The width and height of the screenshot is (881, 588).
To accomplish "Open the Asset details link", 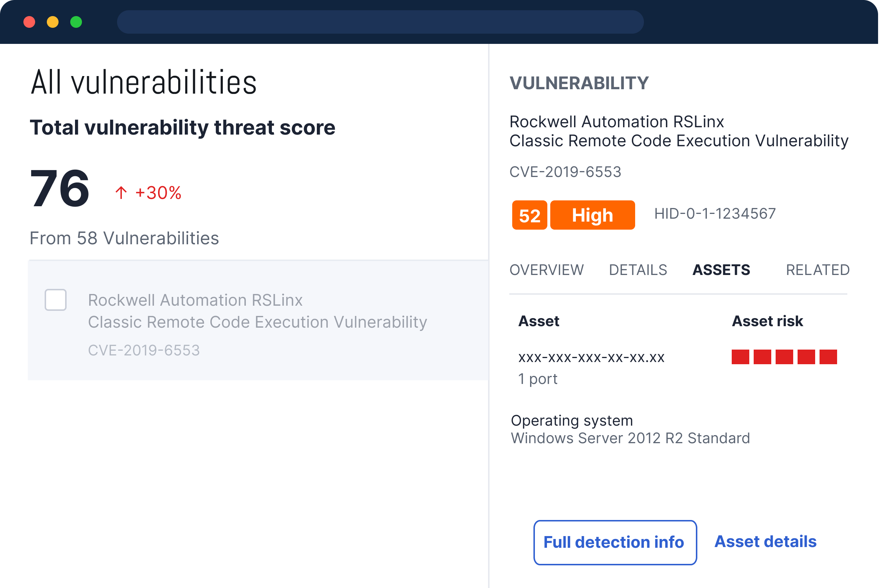I will pos(765,542).
